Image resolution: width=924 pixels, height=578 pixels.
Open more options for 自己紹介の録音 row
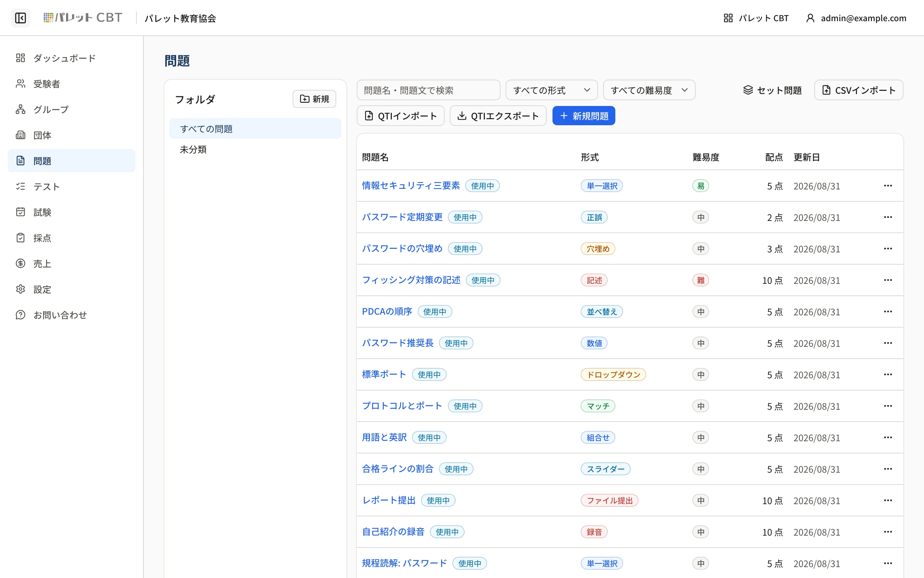coord(888,532)
